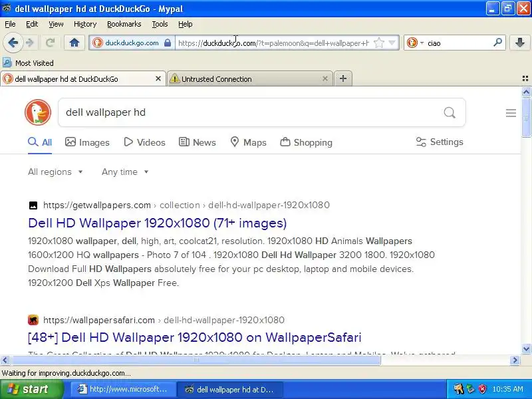Open the Settings dropdown on DuckDuckGo
This screenshot has width=532, height=399.
440,142
